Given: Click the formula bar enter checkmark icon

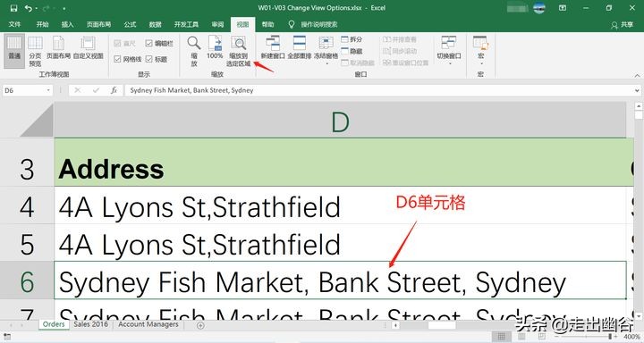Looking at the screenshot, I should (x=96, y=90).
